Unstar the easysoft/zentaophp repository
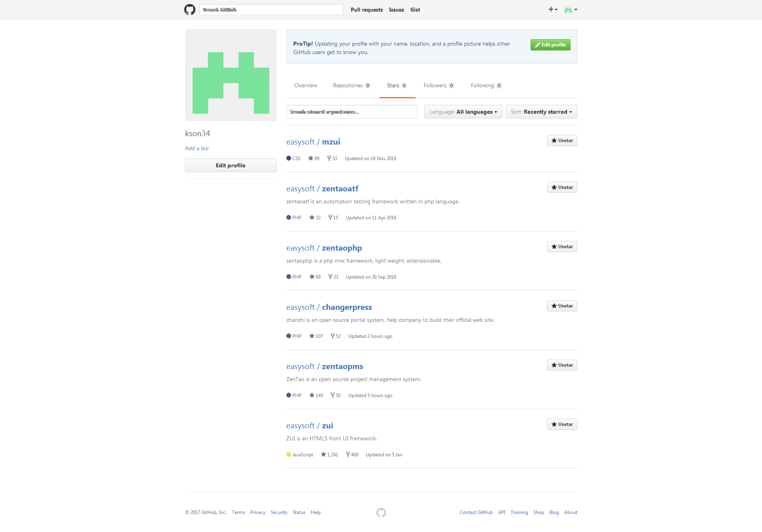 [562, 247]
